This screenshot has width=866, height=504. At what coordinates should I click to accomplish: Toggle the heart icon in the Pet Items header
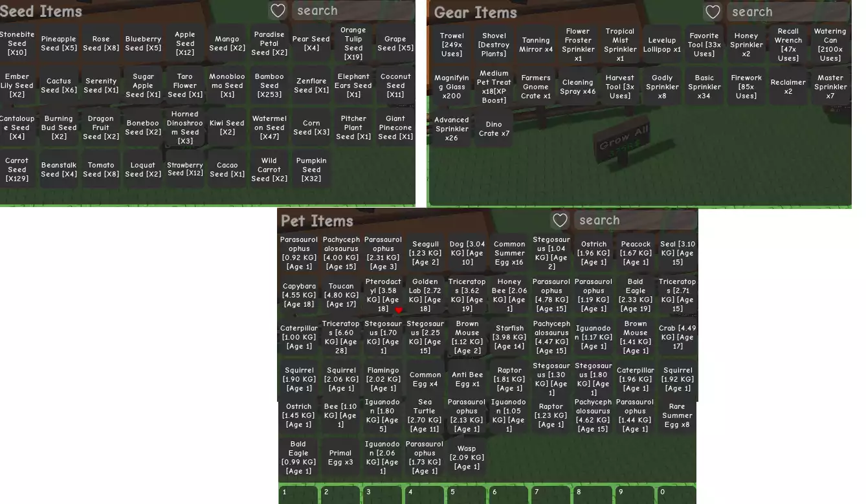pyautogui.click(x=560, y=221)
